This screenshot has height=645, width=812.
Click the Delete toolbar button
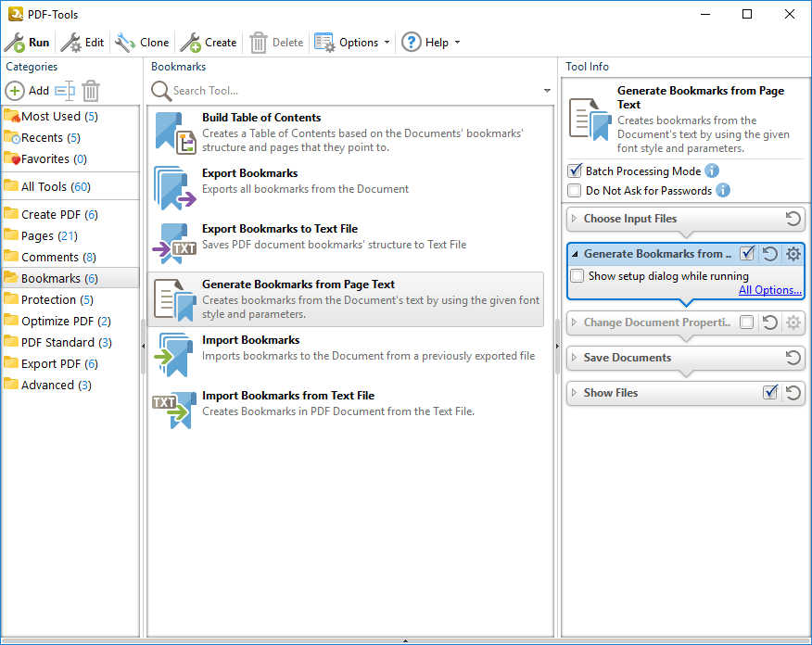(x=276, y=43)
